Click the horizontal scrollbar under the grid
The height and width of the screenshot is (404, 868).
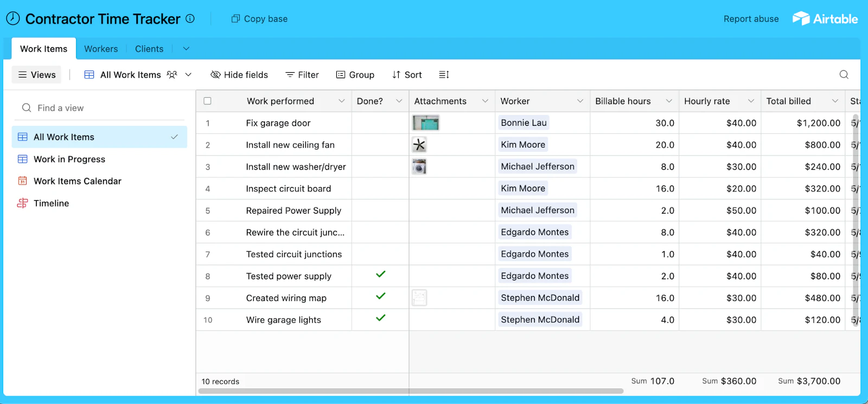click(x=411, y=391)
